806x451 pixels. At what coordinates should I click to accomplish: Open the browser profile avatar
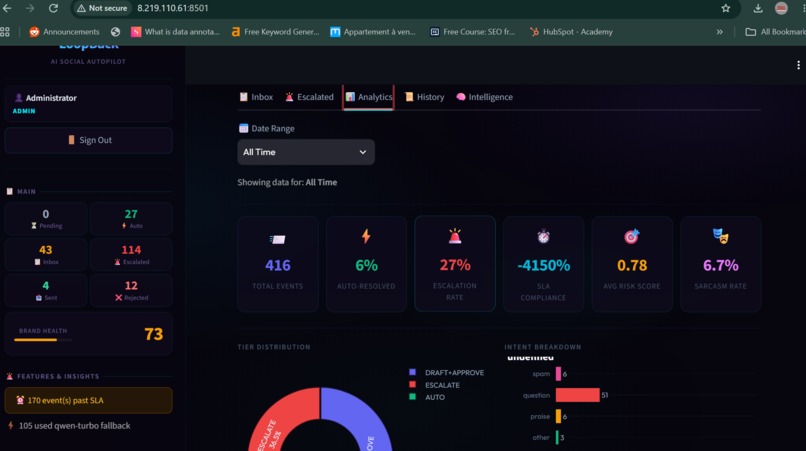click(781, 8)
